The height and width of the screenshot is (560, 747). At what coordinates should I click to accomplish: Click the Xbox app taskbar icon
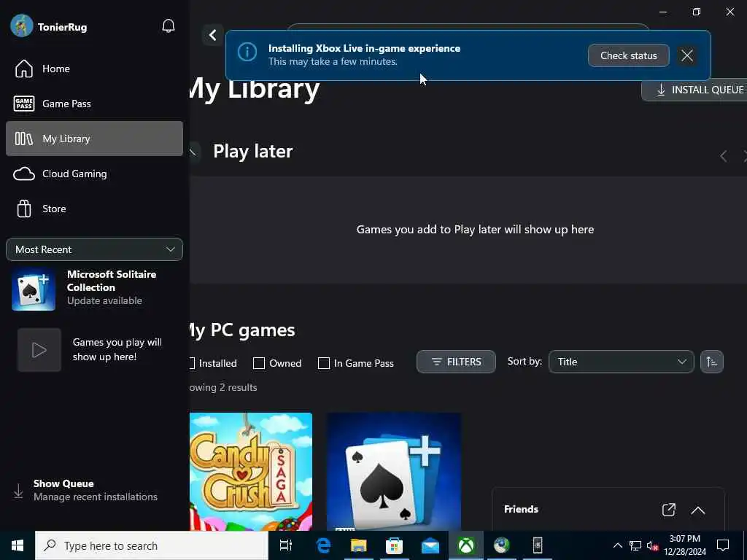466,545
